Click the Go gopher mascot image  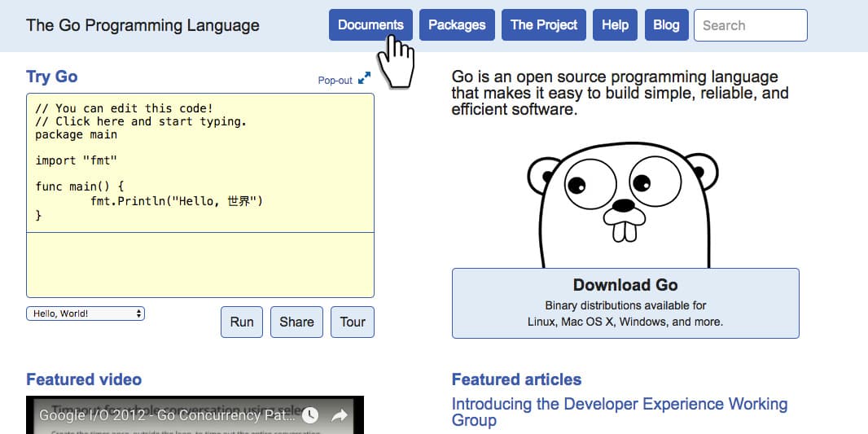coord(623,205)
